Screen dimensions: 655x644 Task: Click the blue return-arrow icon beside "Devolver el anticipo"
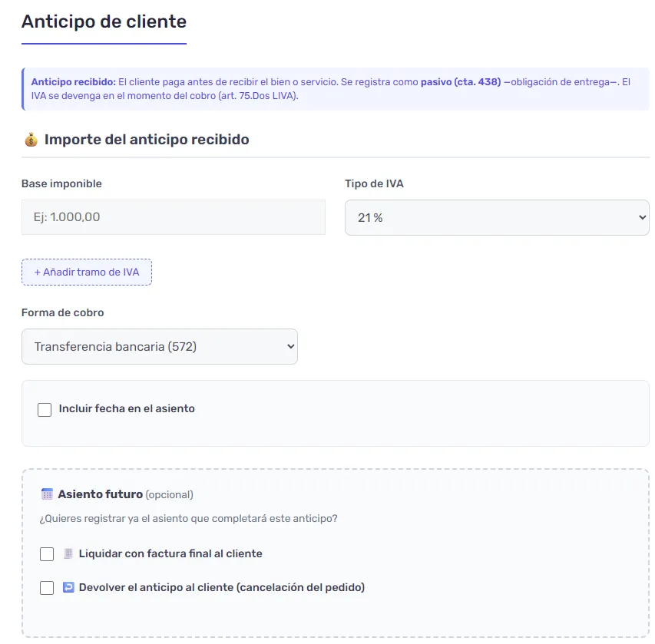click(70, 588)
